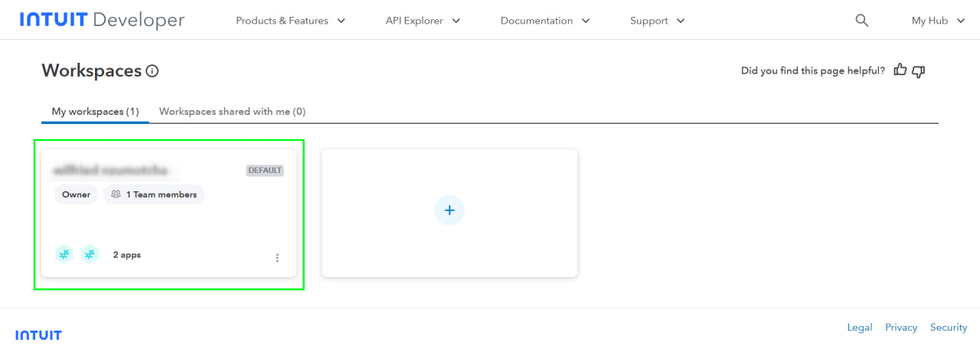Click the thumbs up helpful icon
The height and width of the screenshot is (349, 980).
point(900,70)
